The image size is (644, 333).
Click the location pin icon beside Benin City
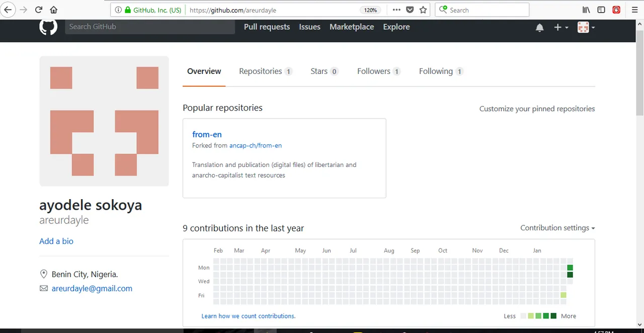43,274
